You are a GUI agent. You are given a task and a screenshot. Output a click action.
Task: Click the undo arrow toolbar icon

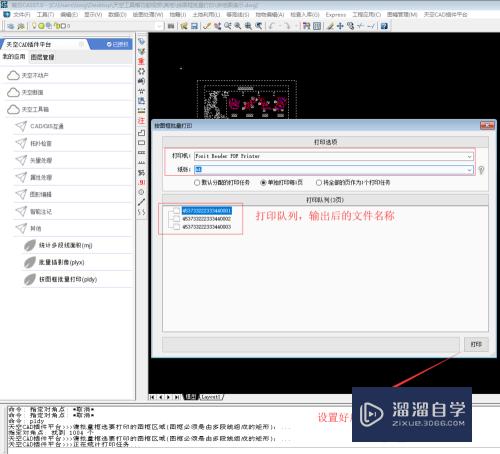pyautogui.click(x=273, y=26)
